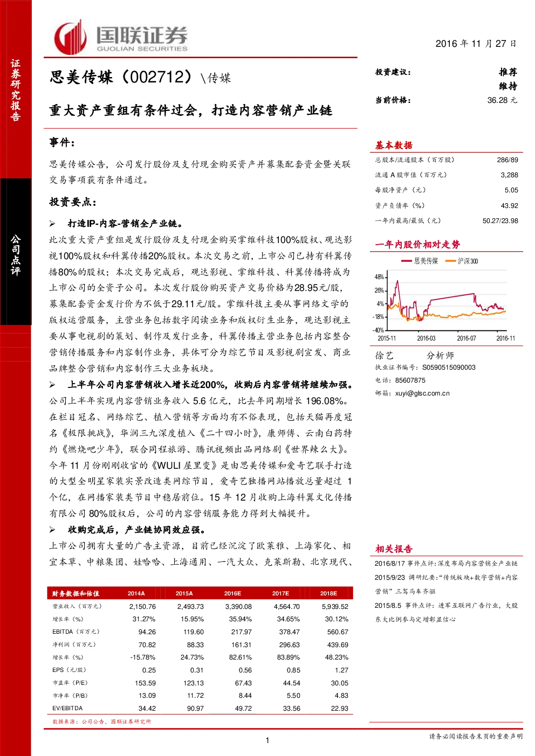Click the 2015A EV/EBITDA value 90.97
The height and width of the screenshot is (756, 535).
tap(195, 709)
